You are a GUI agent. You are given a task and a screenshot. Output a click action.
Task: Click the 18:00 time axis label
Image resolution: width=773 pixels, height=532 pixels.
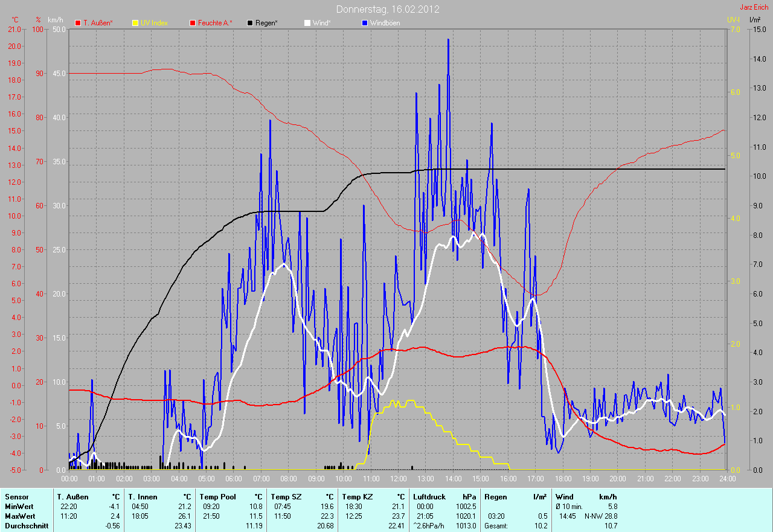point(562,479)
